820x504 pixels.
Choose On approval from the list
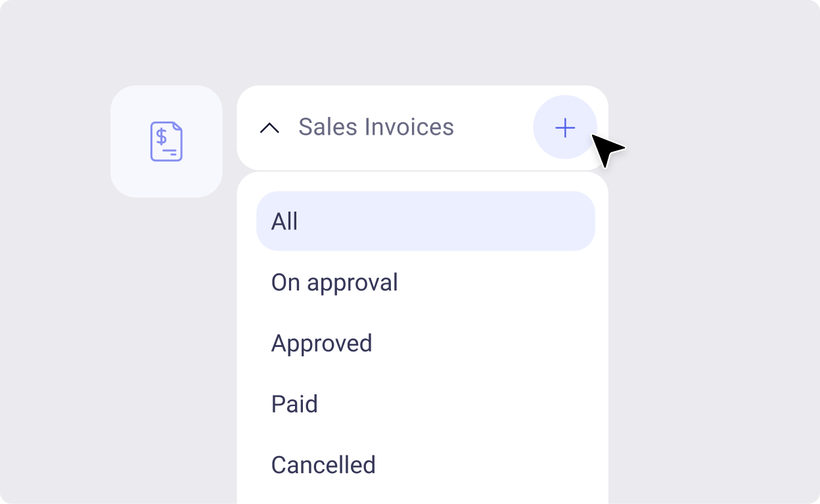334,282
